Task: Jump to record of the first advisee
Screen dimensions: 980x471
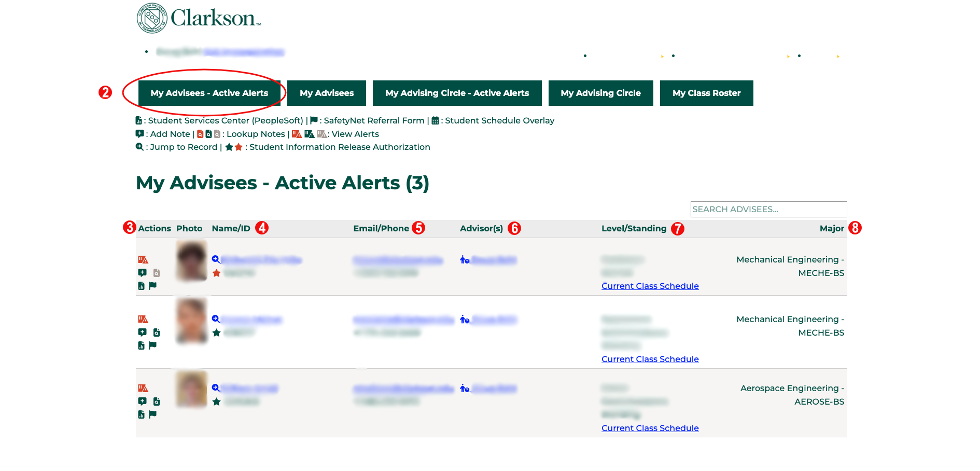Action: (215, 259)
